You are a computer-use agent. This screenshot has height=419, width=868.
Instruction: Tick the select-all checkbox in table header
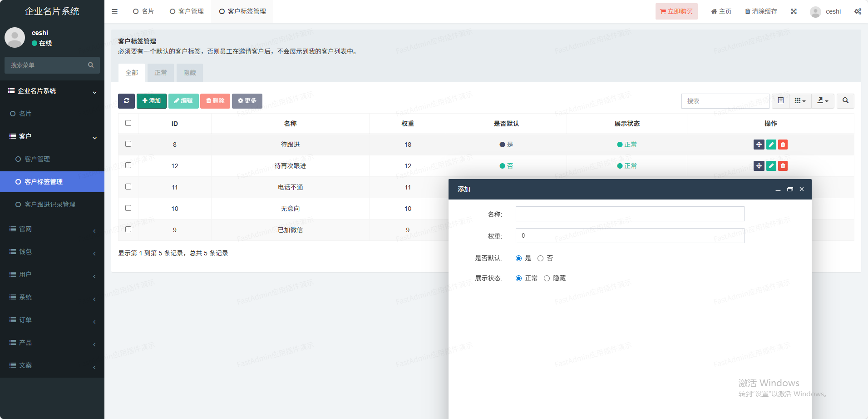[x=128, y=123]
